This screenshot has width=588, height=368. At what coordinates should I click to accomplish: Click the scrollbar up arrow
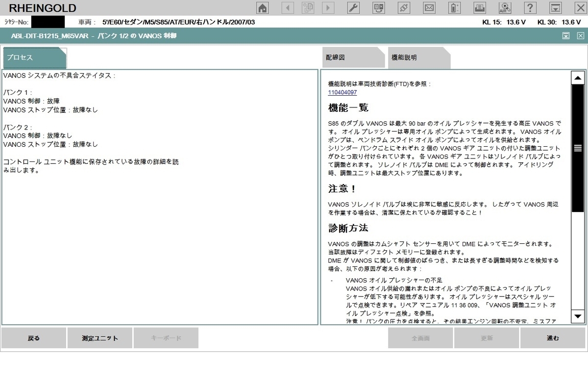tap(578, 78)
